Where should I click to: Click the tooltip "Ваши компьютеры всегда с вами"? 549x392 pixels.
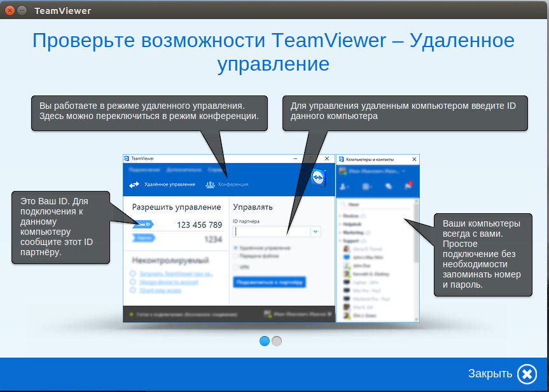(483, 255)
